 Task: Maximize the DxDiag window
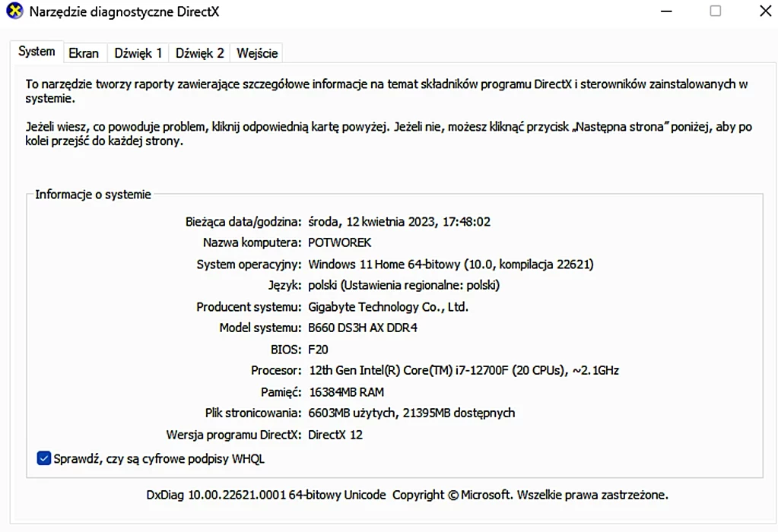click(714, 11)
